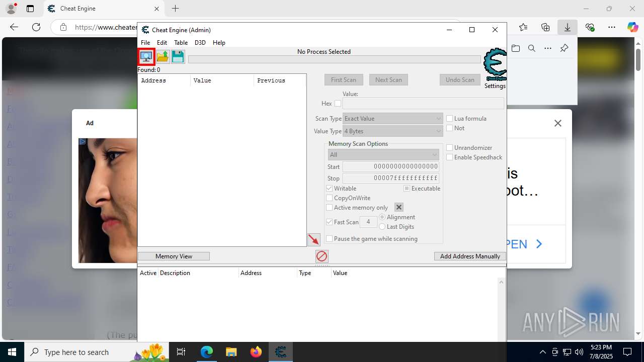This screenshot has height=362, width=644.
Task: Open the Edge tab actions menu icon
Action: pyautogui.click(x=30, y=9)
